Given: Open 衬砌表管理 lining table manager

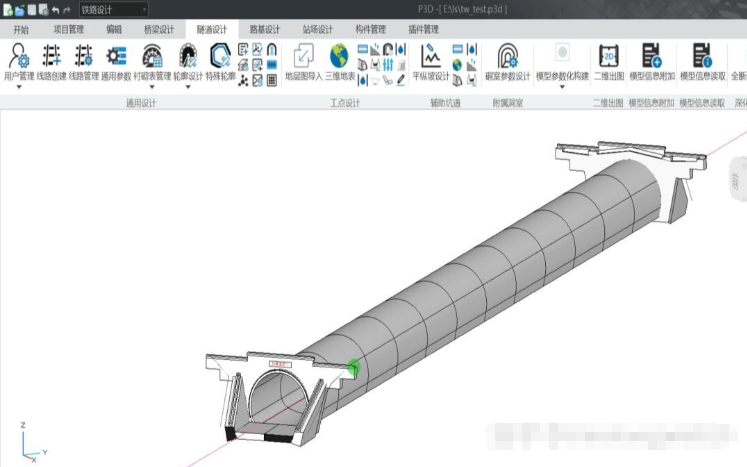Looking at the screenshot, I should (x=152, y=58).
